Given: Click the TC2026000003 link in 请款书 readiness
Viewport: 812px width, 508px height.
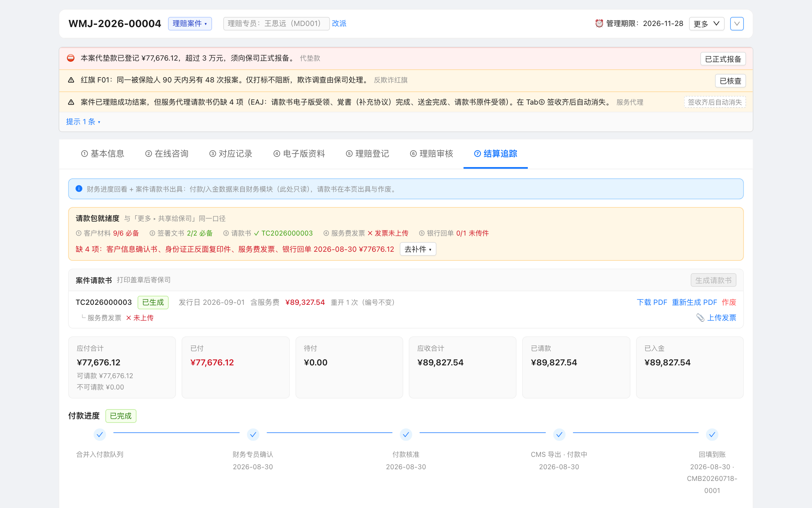Looking at the screenshot, I should tap(287, 233).
